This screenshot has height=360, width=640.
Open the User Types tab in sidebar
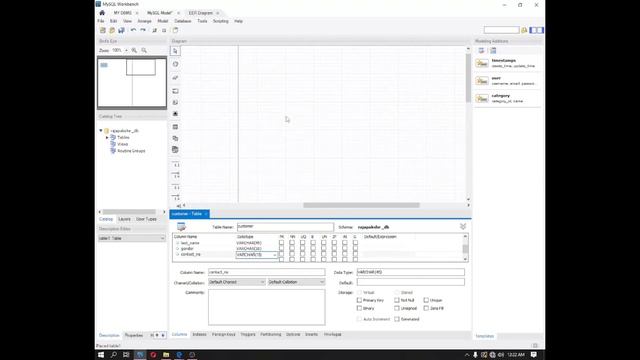[x=146, y=219]
